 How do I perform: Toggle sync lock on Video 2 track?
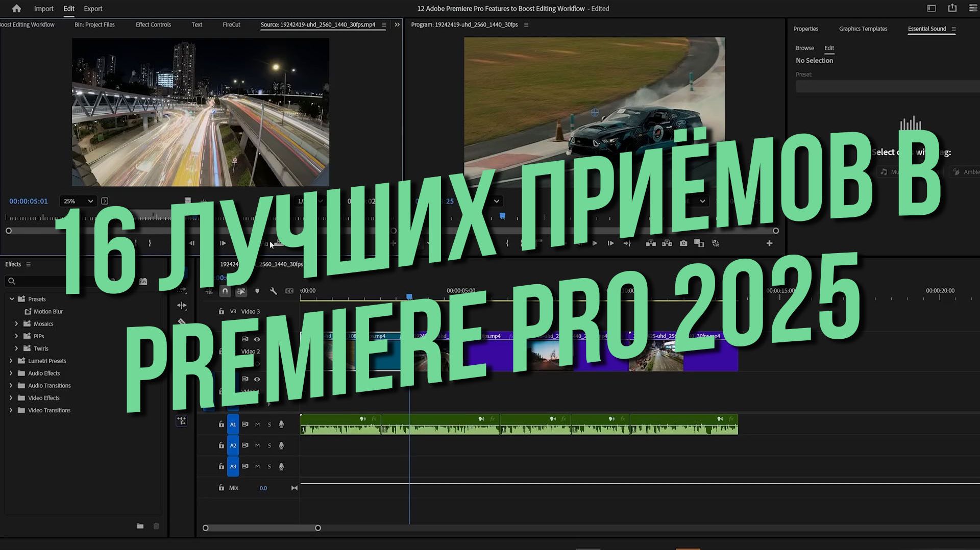245,339
